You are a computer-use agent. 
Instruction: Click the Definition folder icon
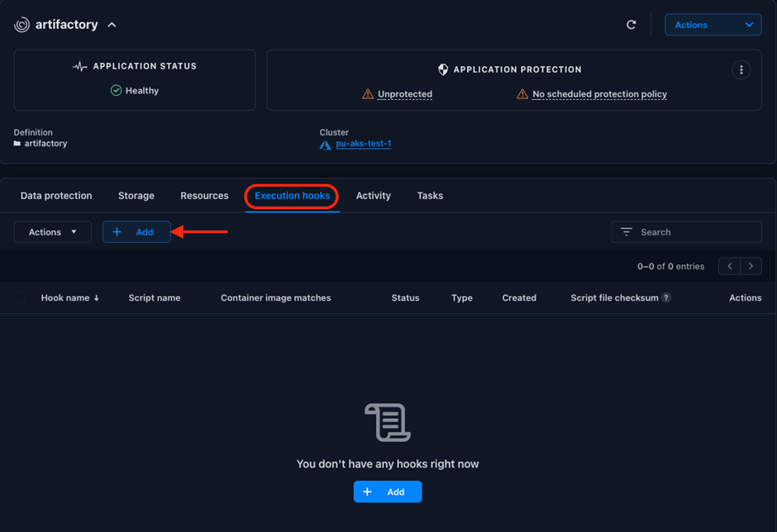pos(17,144)
